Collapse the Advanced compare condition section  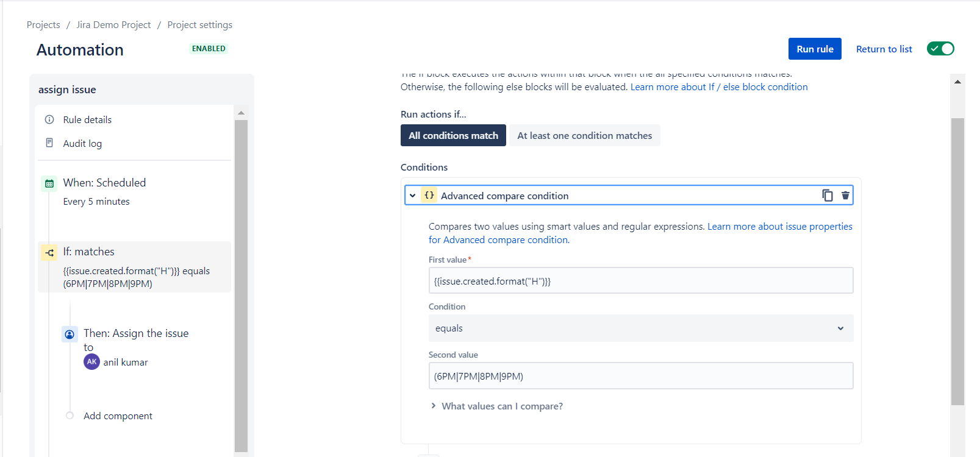[413, 196]
